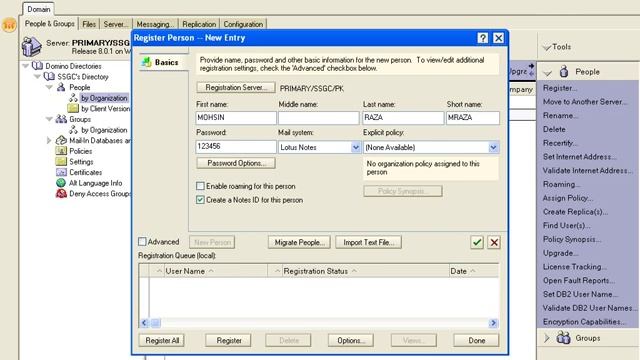Click the Last name field

pyautogui.click(x=403, y=118)
